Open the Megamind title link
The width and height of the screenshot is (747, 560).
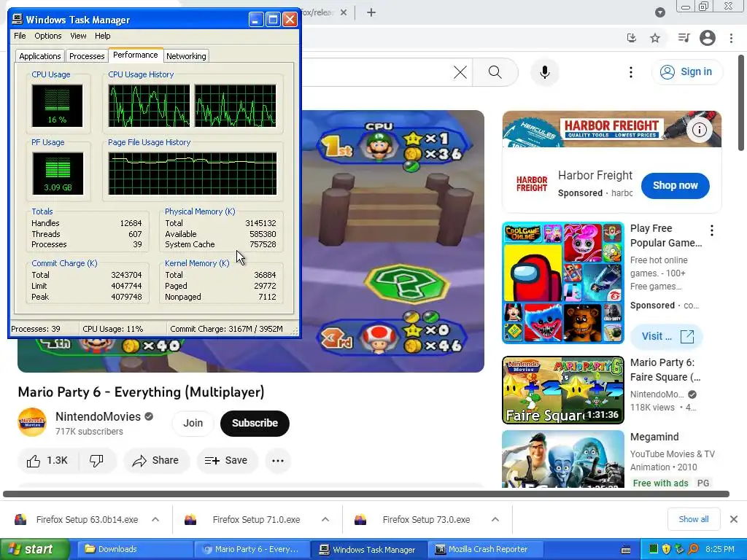pos(654,437)
